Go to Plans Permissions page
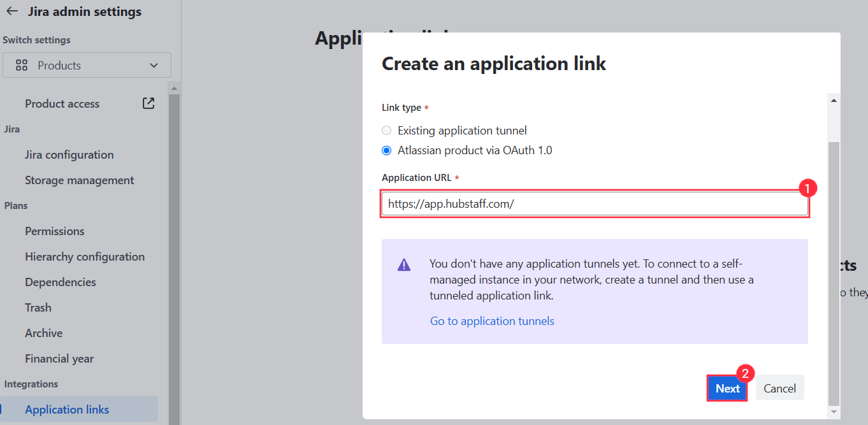868x425 pixels. [55, 231]
